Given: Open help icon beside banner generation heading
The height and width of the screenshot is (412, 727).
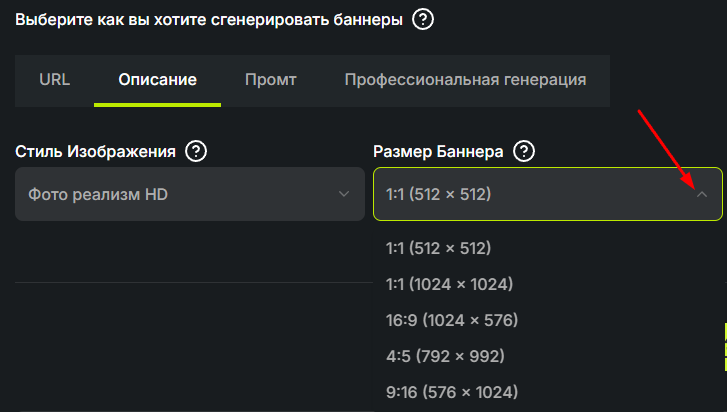Looking at the screenshot, I should tap(423, 20).
